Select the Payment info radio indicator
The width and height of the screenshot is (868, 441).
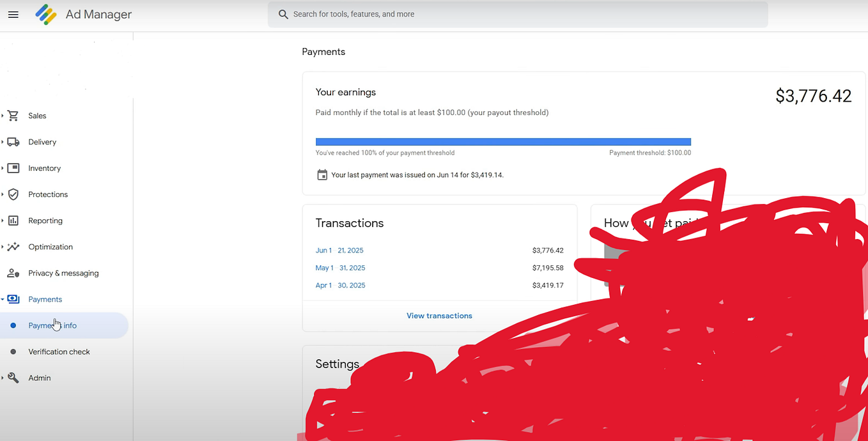click(x=13, y=325)
